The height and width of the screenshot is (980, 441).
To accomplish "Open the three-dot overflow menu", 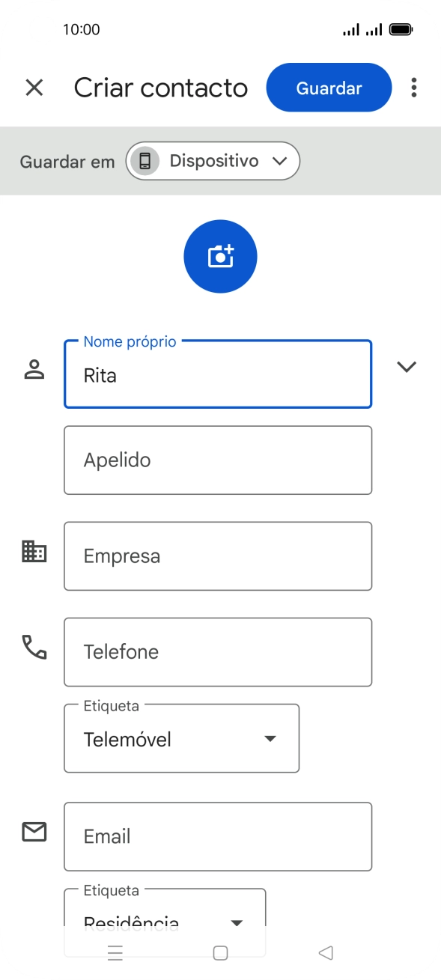I will (x=413, y=88).
